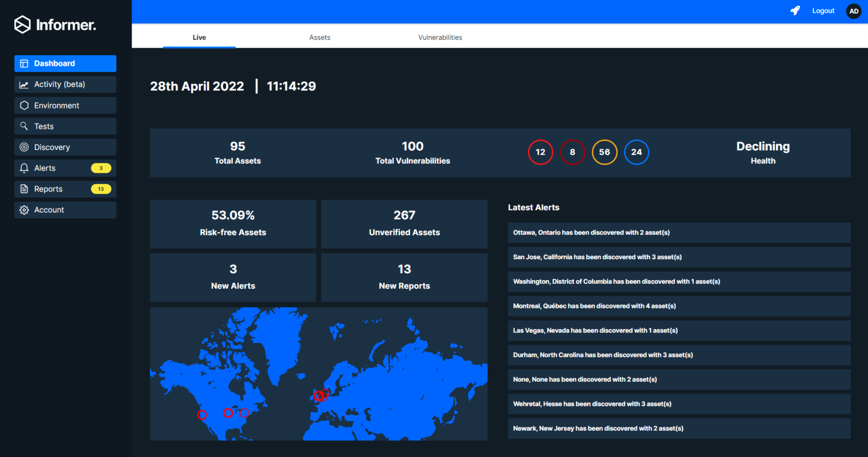Click the 267 Unverified Assets card

tap(404, 224)
